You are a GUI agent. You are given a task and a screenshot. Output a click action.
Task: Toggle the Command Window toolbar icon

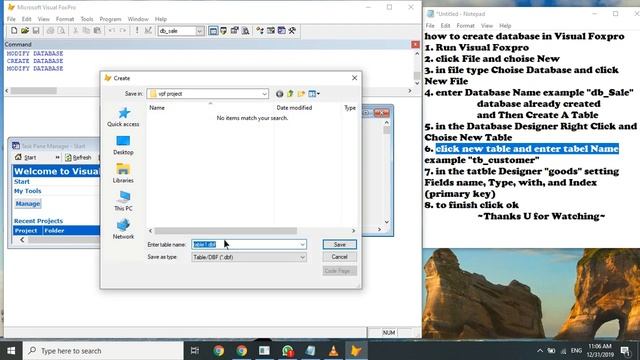click(213, 31)
